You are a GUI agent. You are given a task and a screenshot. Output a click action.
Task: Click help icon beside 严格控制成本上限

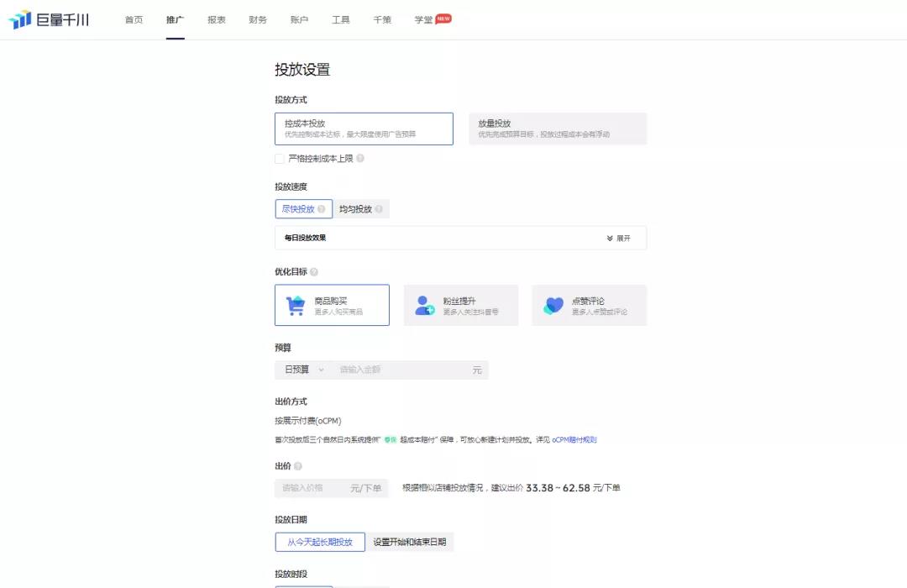[x=360, y=158]
